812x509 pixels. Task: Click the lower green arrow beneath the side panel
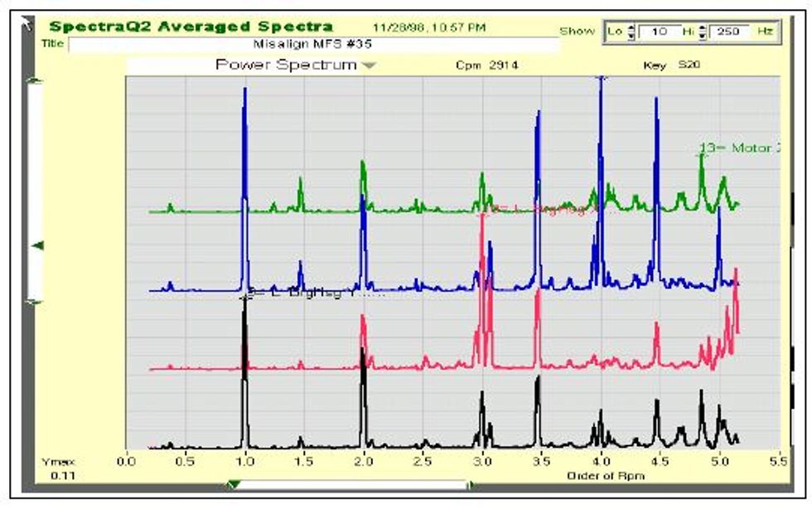pos(31,303)
